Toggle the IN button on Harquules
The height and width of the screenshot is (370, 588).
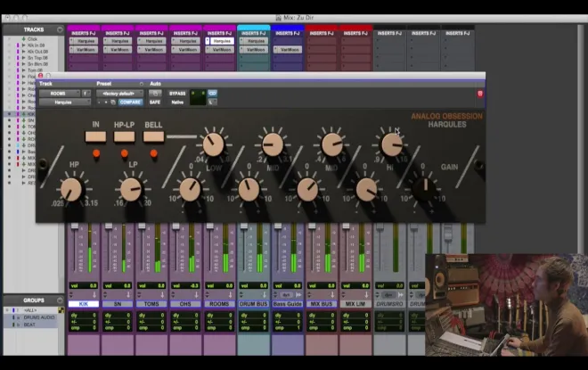[x=95, y=136]
